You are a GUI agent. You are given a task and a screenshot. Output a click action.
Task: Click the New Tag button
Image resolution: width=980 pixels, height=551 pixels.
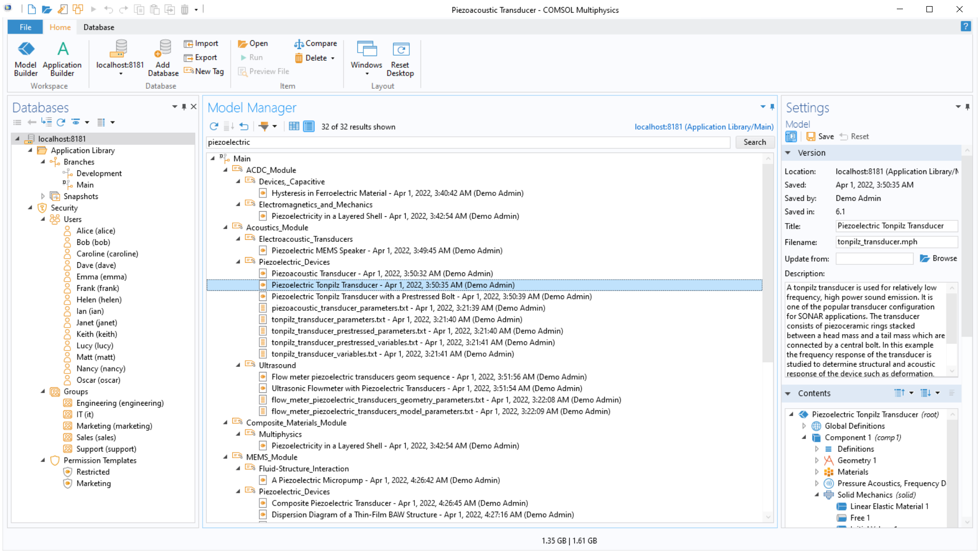(204, 71)
